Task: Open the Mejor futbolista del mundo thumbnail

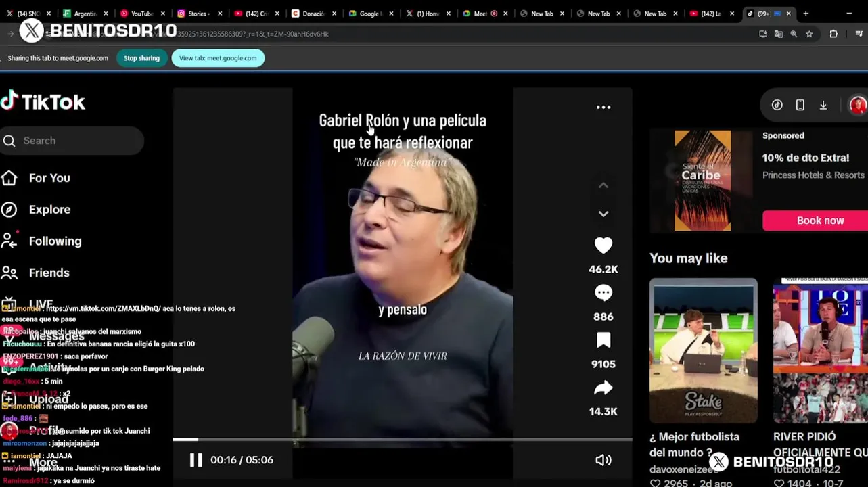Action: [x=704, y=350]
